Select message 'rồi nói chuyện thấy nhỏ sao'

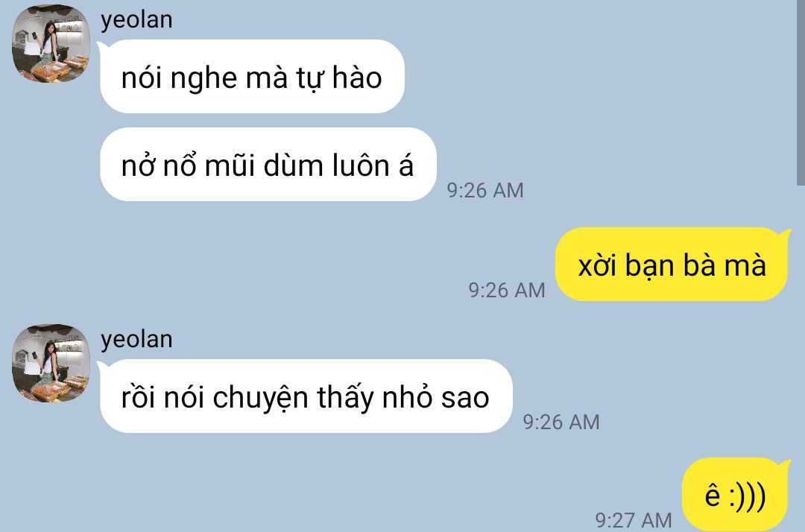pos(306,396)
